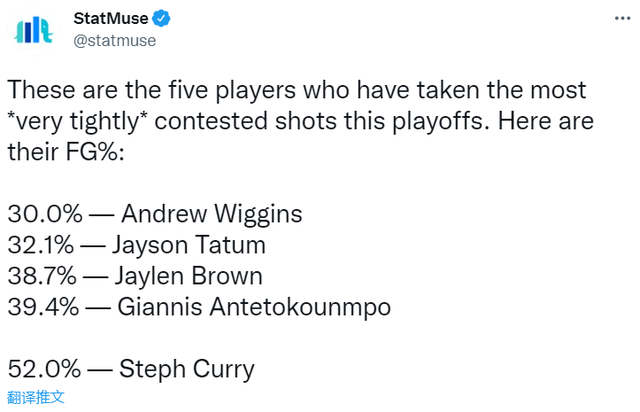Image resolution: width=640 pixels, height=412 pixels.
Task: Click Steph Curry's name
Action: [x=187, y=369]
